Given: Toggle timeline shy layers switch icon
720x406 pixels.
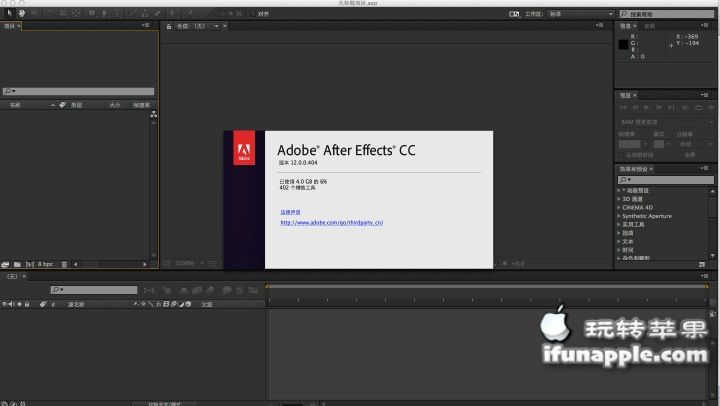Looking at the screenshot, I should 184,290.
